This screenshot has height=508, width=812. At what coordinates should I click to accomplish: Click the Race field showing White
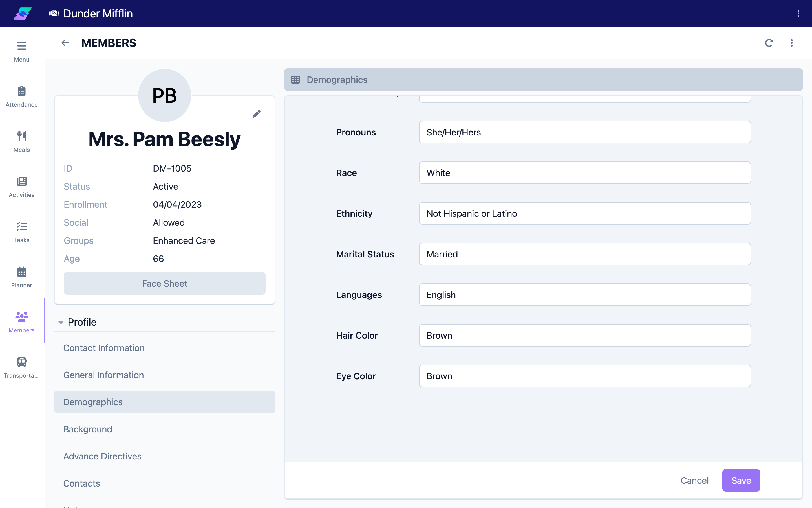585,173
